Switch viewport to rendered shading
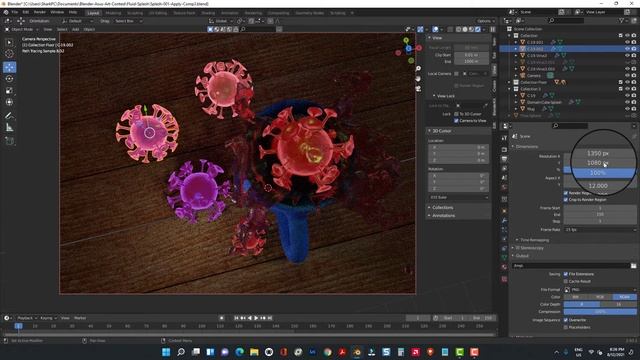This screenshot has height=360, width=640. (x=478, y=29)
